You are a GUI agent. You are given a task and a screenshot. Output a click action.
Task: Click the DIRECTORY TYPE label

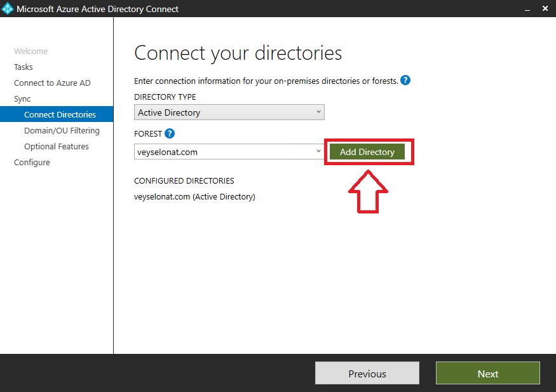[x=165, y=97]
